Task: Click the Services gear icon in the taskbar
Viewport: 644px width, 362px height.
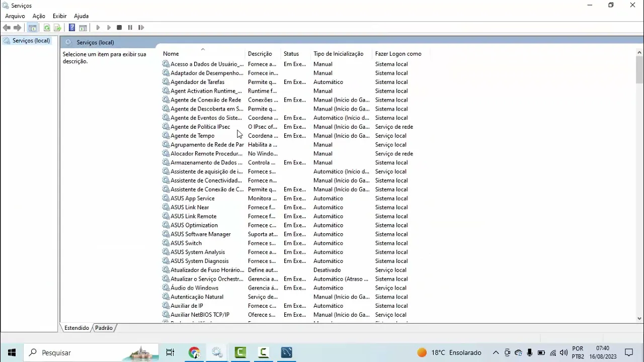Action: [217, 352]
